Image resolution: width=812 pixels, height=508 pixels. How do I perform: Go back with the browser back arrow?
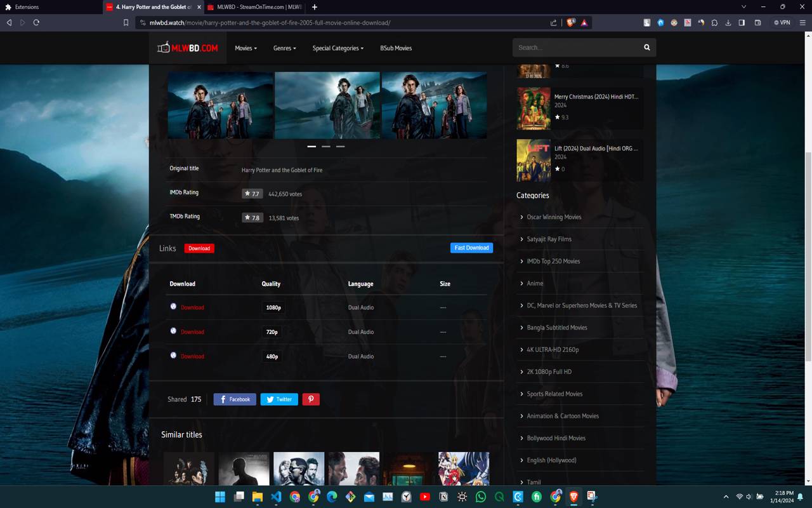click(9, 22)
